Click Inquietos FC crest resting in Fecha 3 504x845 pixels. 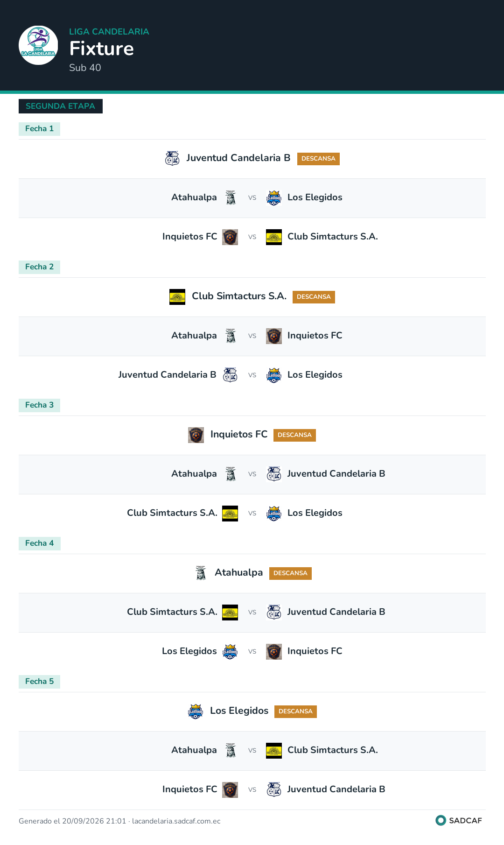click(x=196, y=435)
